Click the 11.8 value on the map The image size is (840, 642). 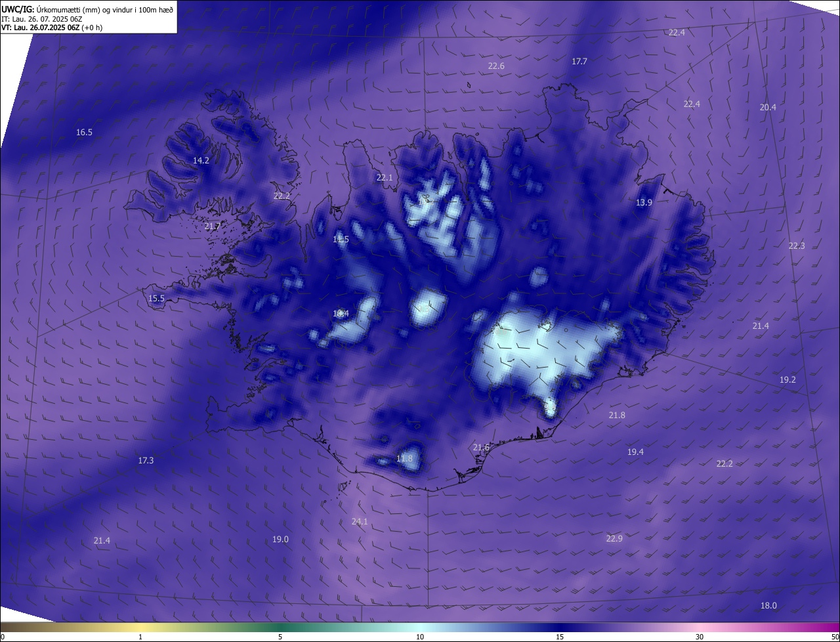[x=404, y=458]
